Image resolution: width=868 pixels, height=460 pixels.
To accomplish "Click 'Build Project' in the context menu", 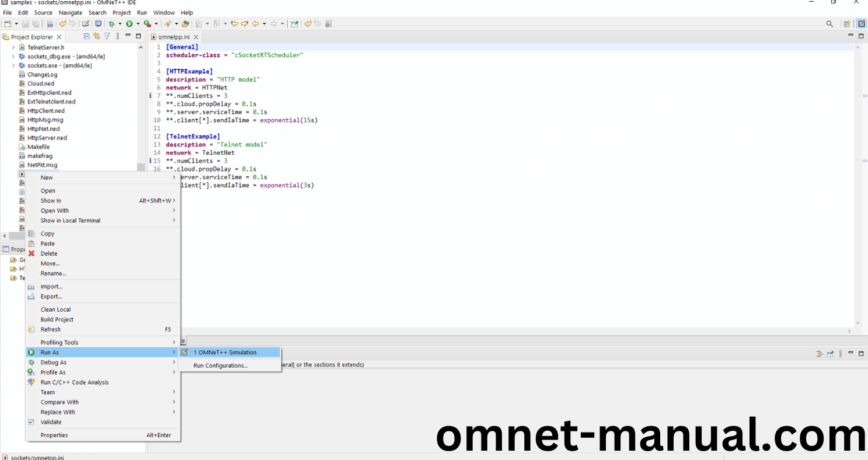I will [57, 319].
